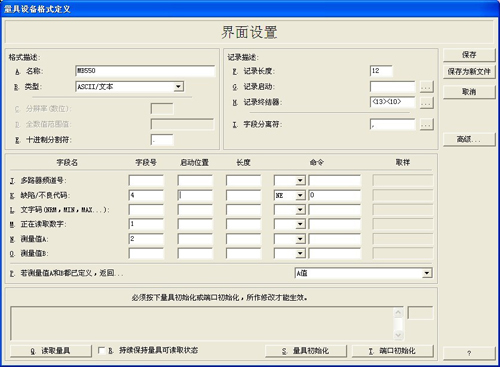Open help with the ? button
This screenshot has width=500, height=367.
tap(469, 353)
